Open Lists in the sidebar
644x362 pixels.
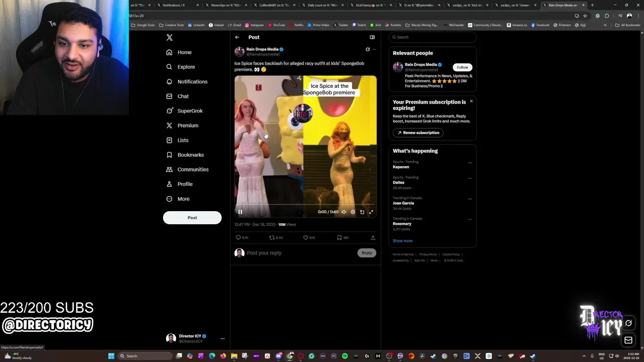pyautogui.click(x=177, y=140)
